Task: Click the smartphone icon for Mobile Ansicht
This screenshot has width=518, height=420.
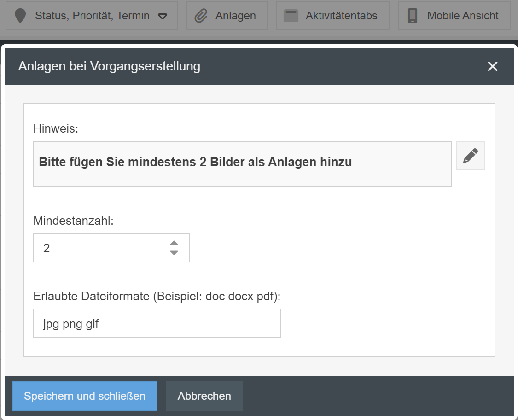Action: [413, 16]
